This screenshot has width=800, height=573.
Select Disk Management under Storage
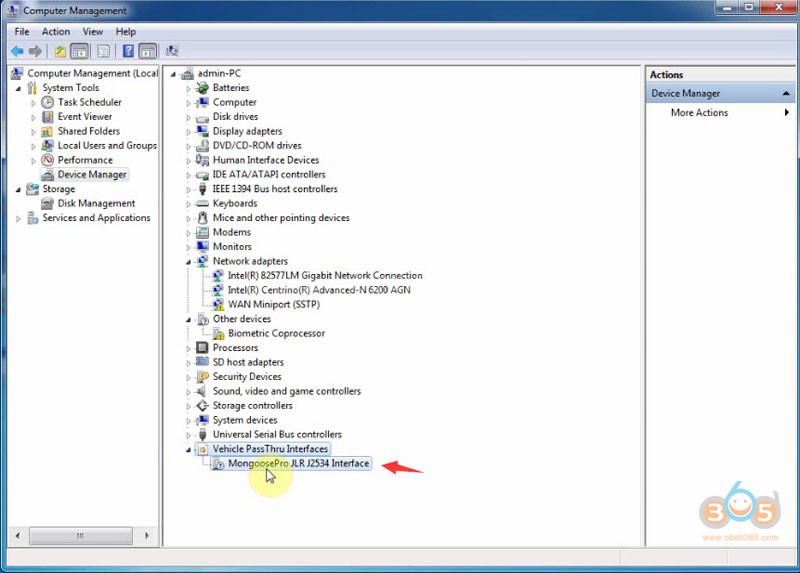pyautogui.click(x=96, y=203)
